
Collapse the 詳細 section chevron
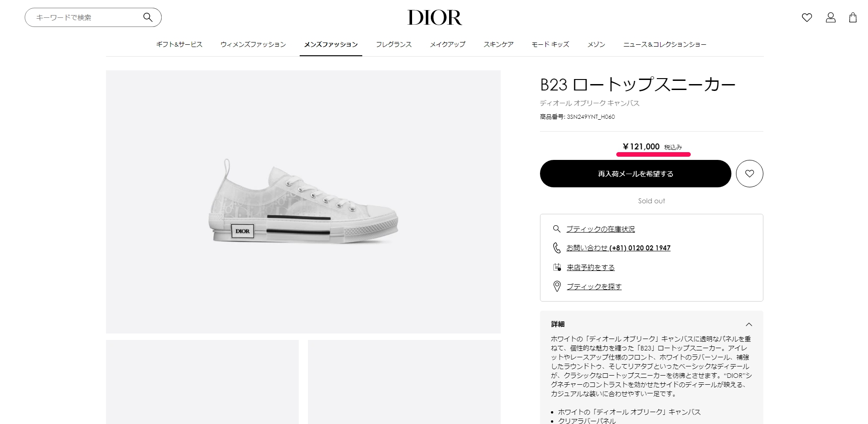coord(749,324)
